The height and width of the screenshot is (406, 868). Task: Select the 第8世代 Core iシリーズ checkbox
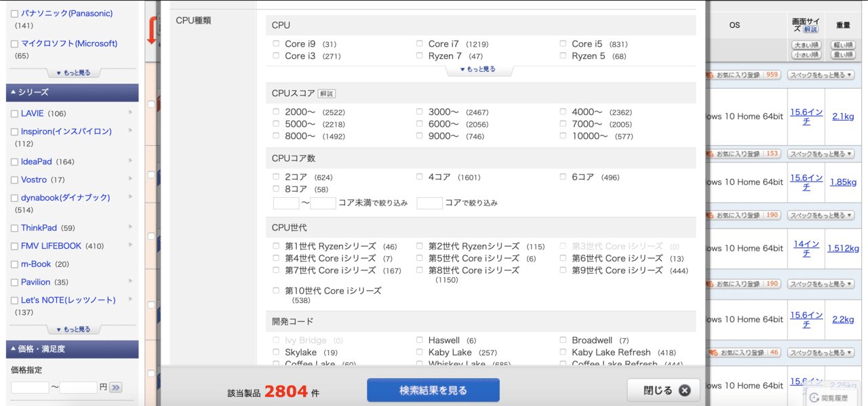pyautogui.click(x=419, y=270)
